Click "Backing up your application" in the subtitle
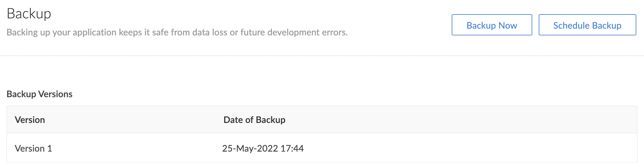 (61, 32)
